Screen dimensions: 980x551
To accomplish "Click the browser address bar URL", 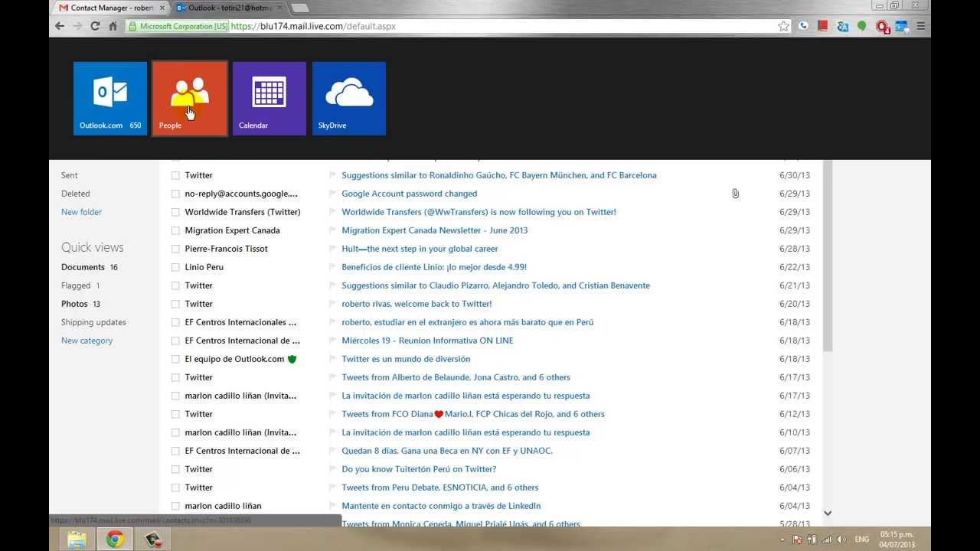I will click(x=312, y=26).
